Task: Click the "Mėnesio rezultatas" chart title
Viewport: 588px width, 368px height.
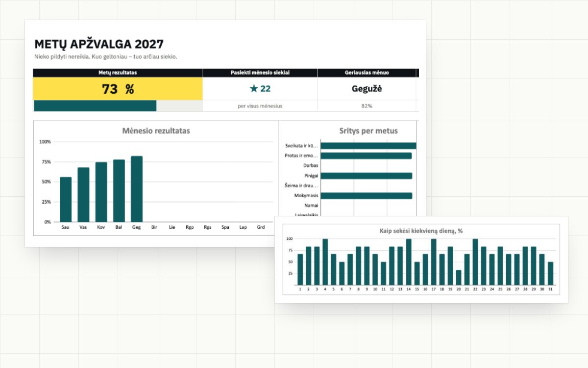Action: [x=156, y=131]
